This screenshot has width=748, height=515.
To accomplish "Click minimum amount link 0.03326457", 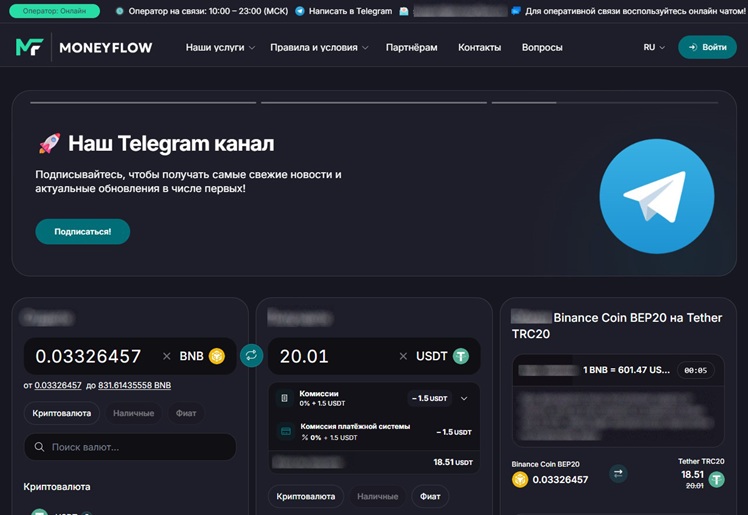I will [58, 385].
